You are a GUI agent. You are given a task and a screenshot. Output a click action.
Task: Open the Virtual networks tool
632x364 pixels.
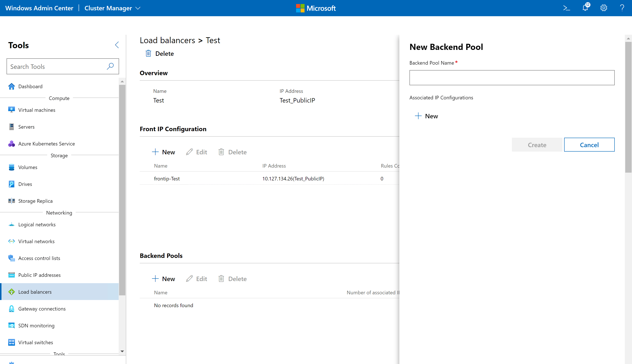pyautogui.click(x=36, y=241)
